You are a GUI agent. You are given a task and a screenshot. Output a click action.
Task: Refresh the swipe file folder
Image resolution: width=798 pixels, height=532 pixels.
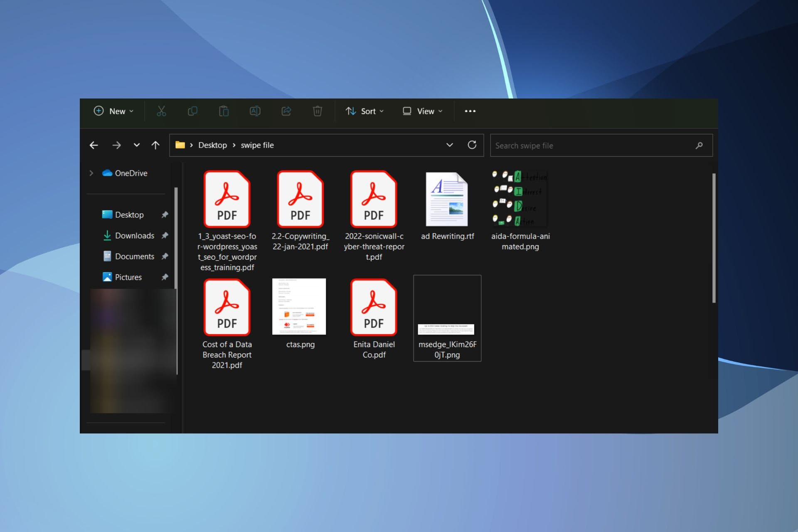[472, 145]
